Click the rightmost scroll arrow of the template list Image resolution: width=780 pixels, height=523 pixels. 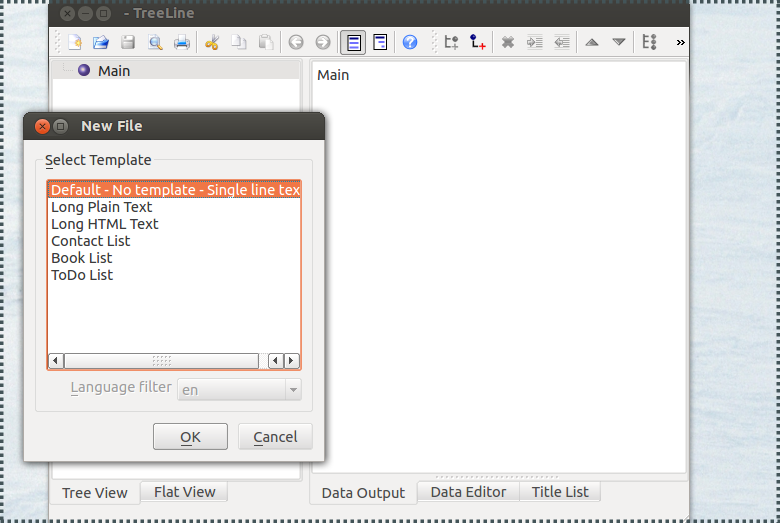click(x=292, y=360)
